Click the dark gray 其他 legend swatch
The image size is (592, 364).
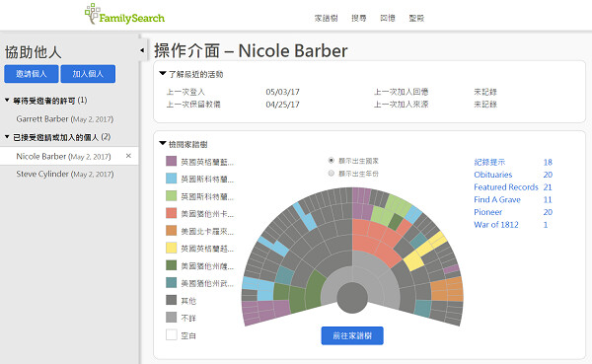(x=172, y=300)
